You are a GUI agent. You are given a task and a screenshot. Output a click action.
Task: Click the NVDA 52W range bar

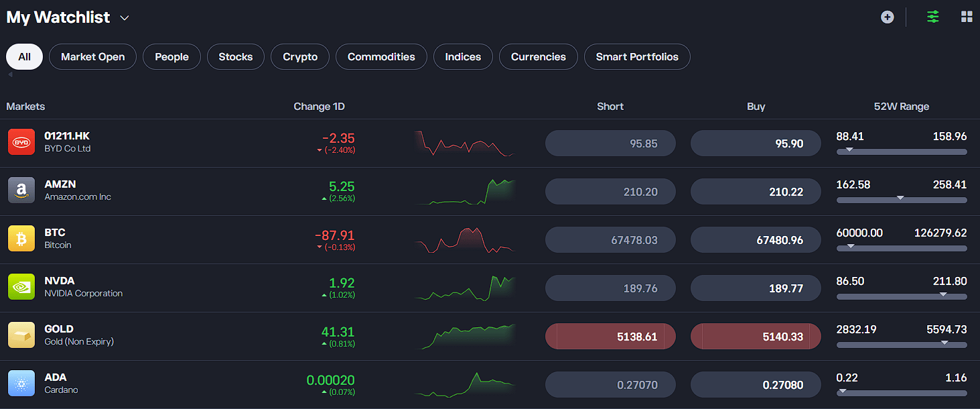(902, 296)
